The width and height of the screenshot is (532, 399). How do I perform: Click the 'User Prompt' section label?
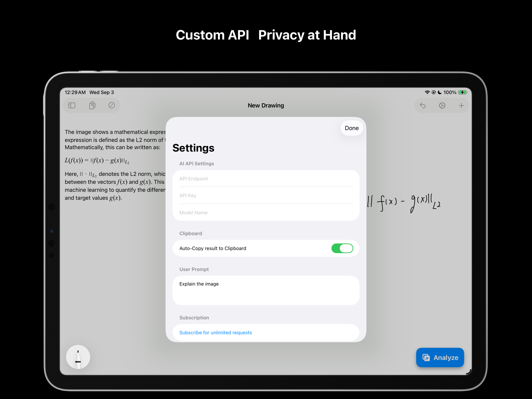(194, 269)
